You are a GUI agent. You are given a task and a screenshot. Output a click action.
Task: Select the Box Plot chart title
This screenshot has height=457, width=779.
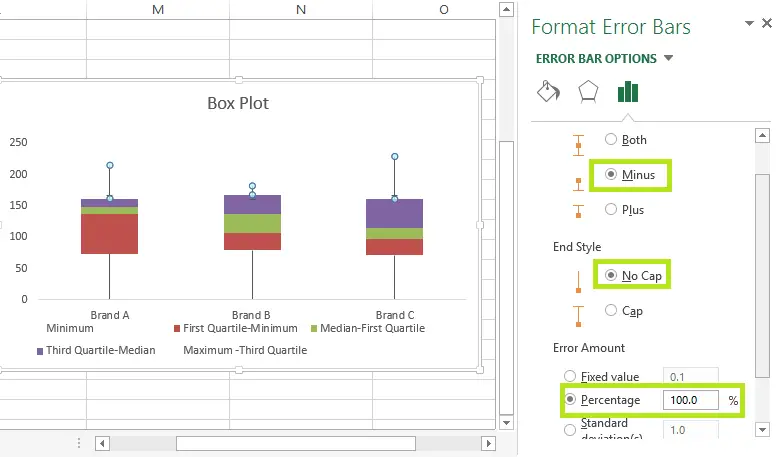(x=237, y=103)
